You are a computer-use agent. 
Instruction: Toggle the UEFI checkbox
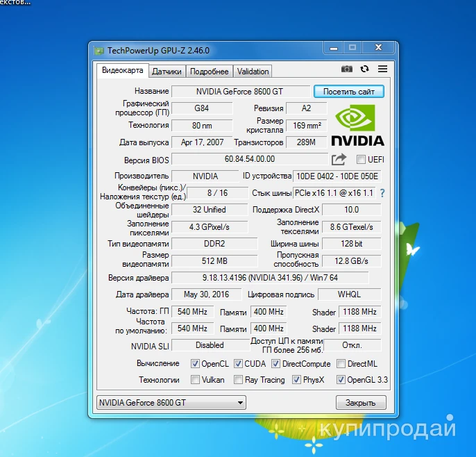pos(361,160)
